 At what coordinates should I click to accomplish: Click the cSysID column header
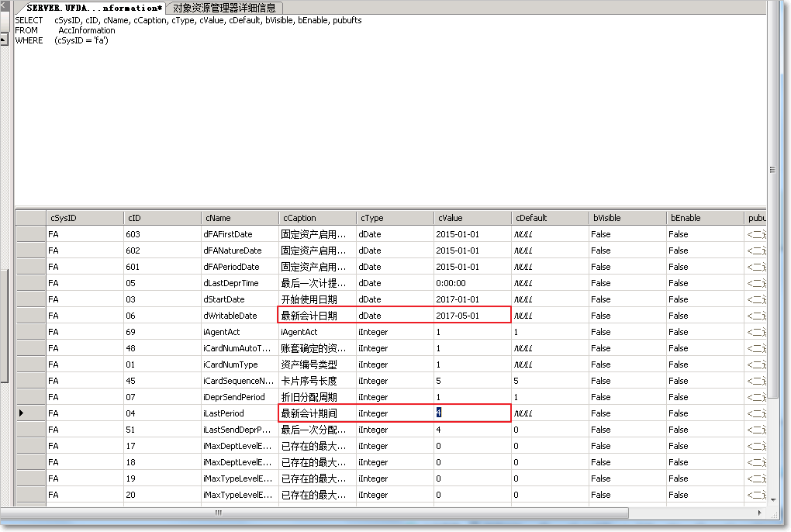pos(84,218)
